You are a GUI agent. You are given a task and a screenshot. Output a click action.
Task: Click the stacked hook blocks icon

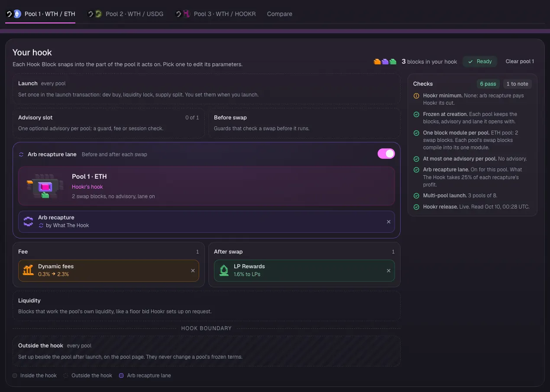[385, 61]
